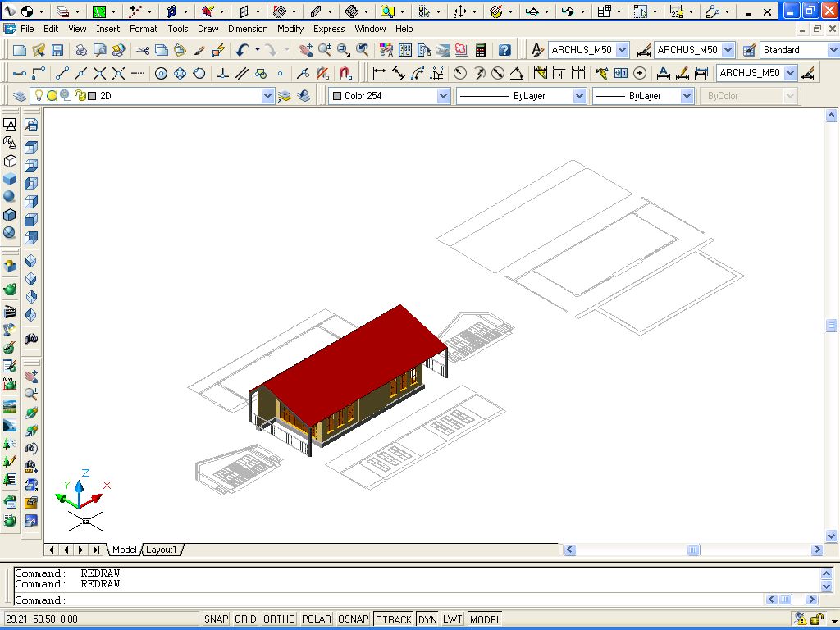
Task: Toggle OSNAP object snap
Action: coord(353,619)
